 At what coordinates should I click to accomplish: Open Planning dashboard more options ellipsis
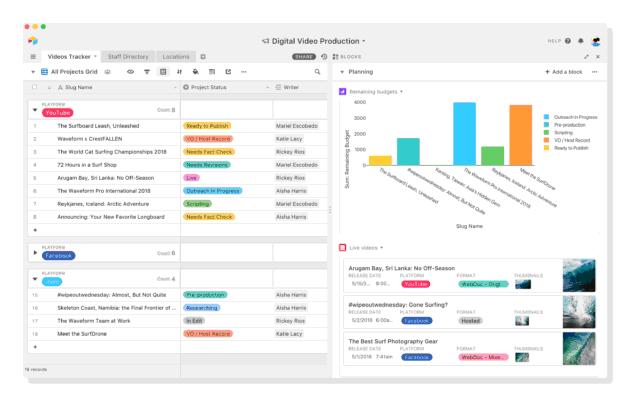[x=595, y=72]
